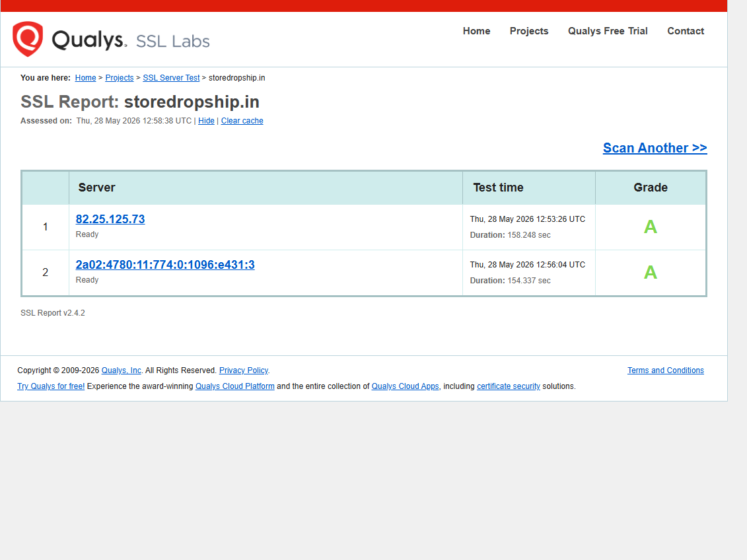Follow the Projects breadcrumb link
The width and height of the screenshot is (747, 560).
pos(119,78)
